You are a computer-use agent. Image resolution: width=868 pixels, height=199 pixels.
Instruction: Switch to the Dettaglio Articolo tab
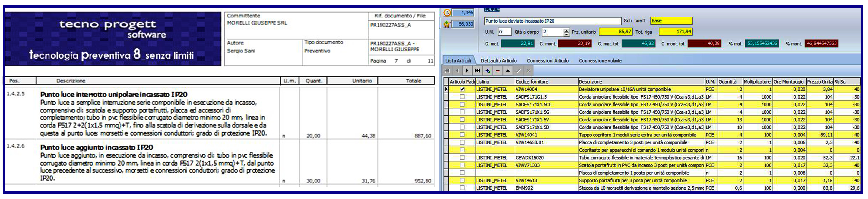[498, 61]
